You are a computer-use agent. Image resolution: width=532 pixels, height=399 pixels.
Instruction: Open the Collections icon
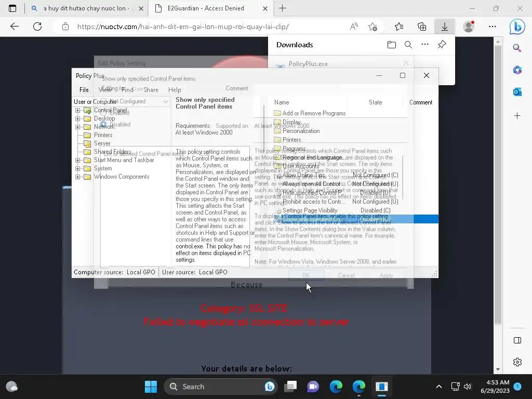(x=422, y=26)
